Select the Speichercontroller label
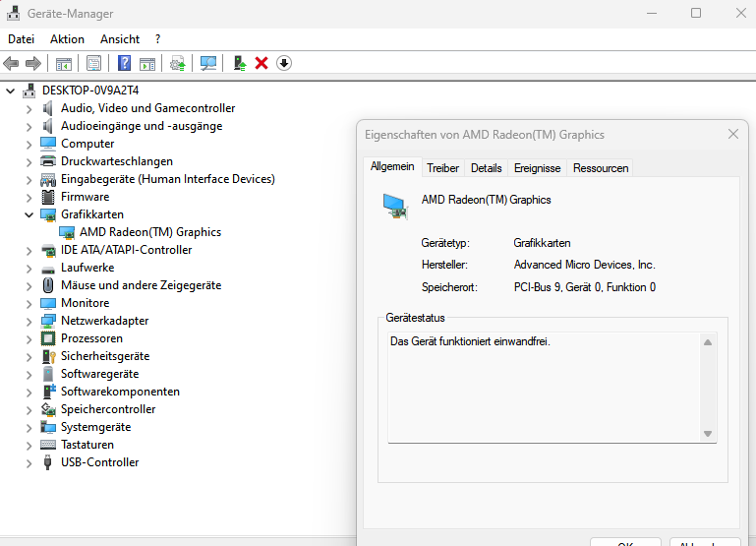 pos(108,409)
